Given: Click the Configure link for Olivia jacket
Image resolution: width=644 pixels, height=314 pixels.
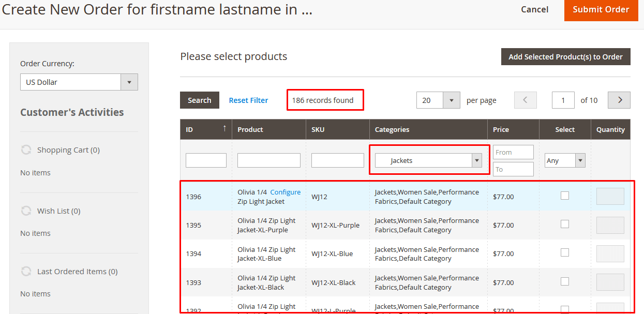Looking at the screenshot, I should 285,192.
